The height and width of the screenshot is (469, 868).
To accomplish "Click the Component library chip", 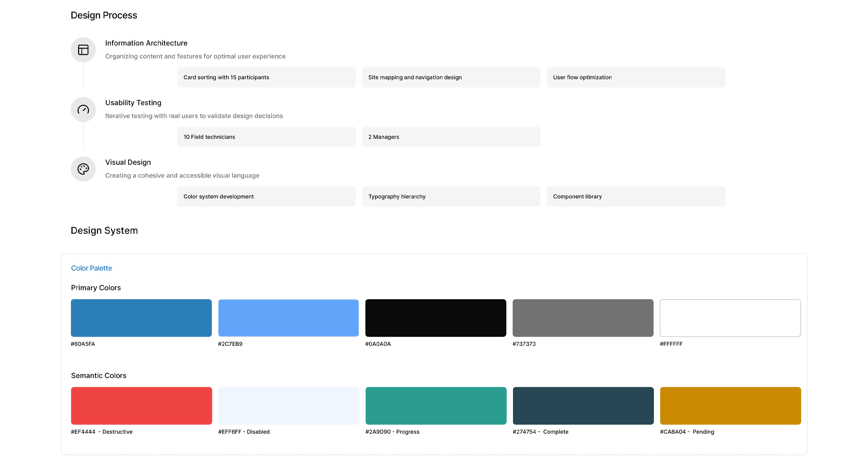I will tap(636, 196).
